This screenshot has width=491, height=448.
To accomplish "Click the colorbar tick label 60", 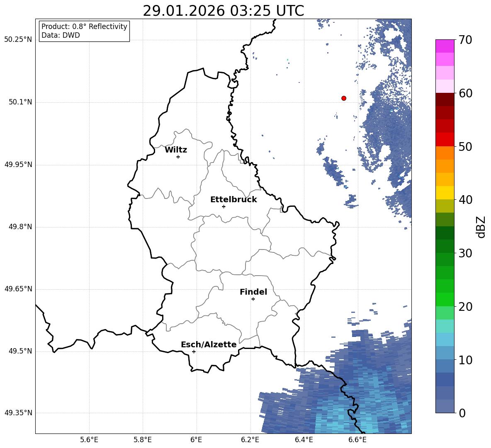I will pos(465,93).
